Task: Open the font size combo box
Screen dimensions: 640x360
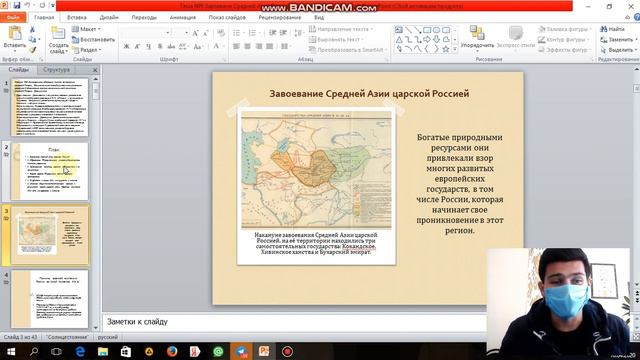Action: click(180, 33)
